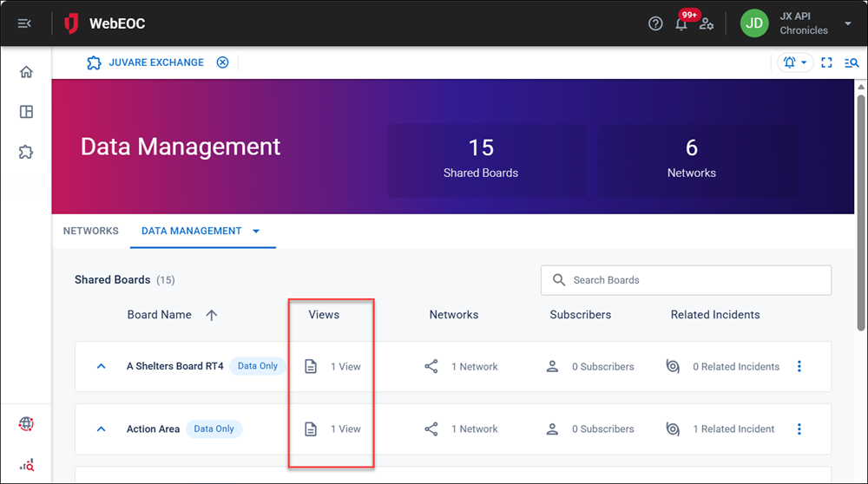Open the list search icon in the toolbar
This screenshot has width=868, height=484.
(x=852, y=62)
